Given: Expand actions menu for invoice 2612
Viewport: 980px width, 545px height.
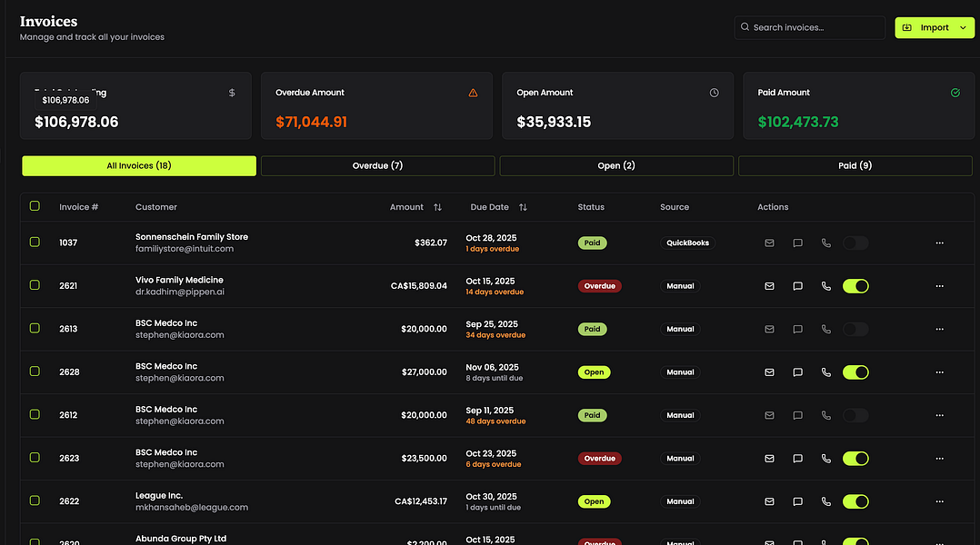Looking at the screenshot, I should pos(939,415).
